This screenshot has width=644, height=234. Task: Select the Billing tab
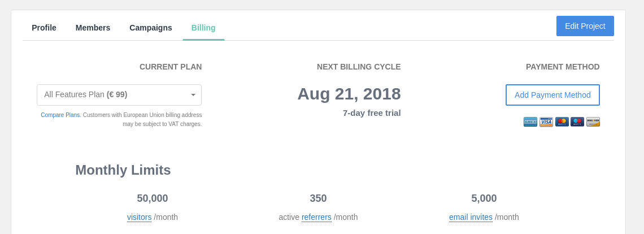(203, 28)
